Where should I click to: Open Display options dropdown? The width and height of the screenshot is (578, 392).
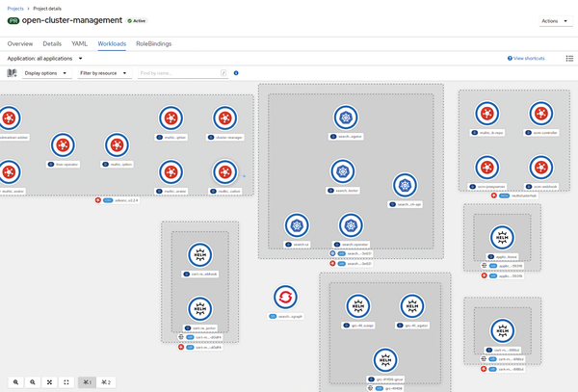pos(46,73)
